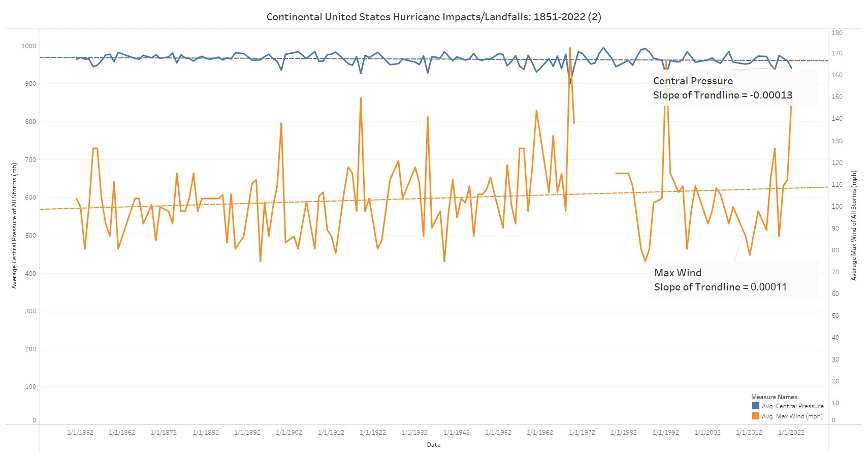The image size is (868, 459).
Task: Select the trendline slope text reading 0.00011
Action: [x=720, y=287]
